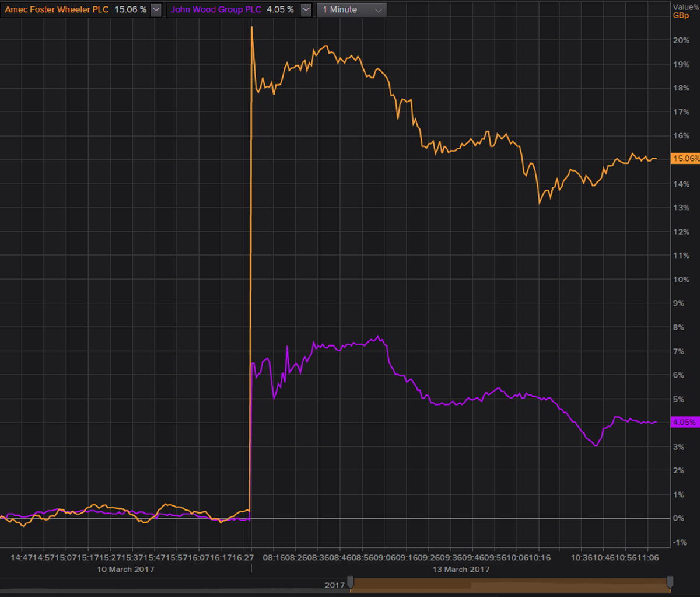Click the orange highlighted range in navigator bar
The image size is (700, 597).
(510, 584)
